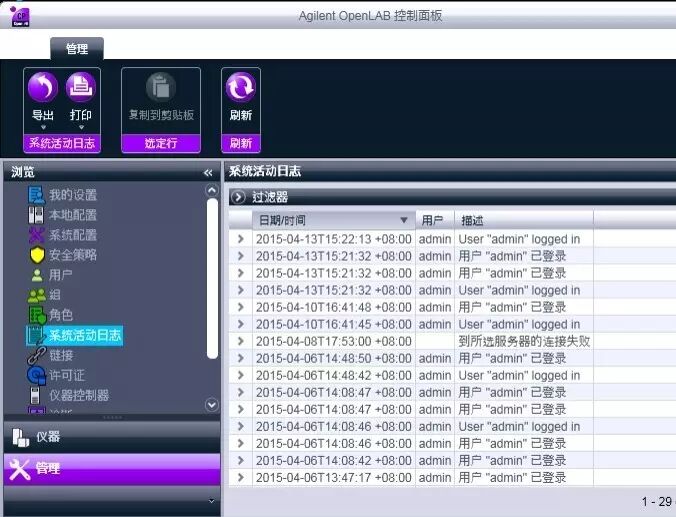Click the User (用户) column header

pyautogui.click(x=435, y=220)
